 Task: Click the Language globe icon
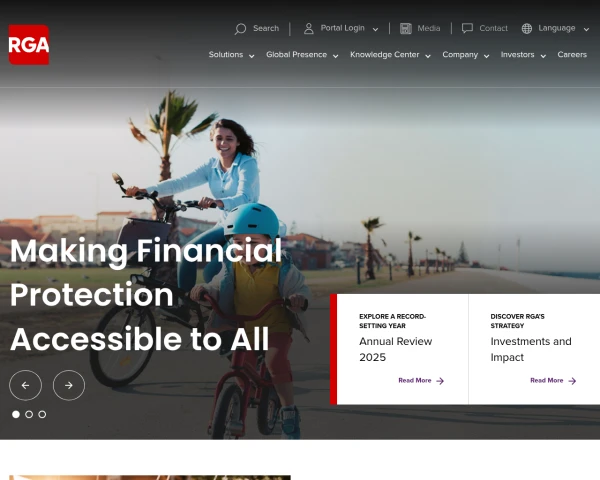tap(527, 28)
